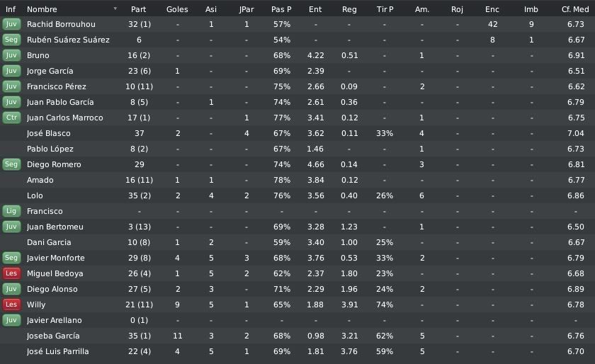Screen dimensions: 595x364
Task: Sort by the Cf. Med column header
Action: [x=575, y=9]
